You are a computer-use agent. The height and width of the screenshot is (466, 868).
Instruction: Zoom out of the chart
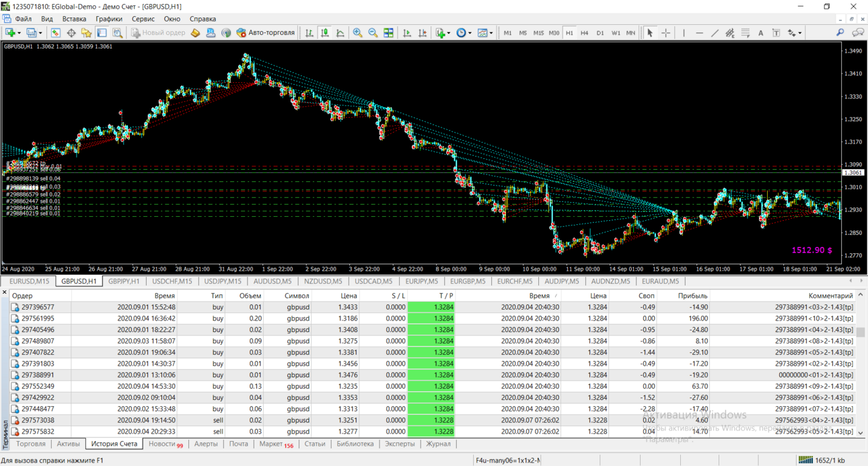point(373,32)
